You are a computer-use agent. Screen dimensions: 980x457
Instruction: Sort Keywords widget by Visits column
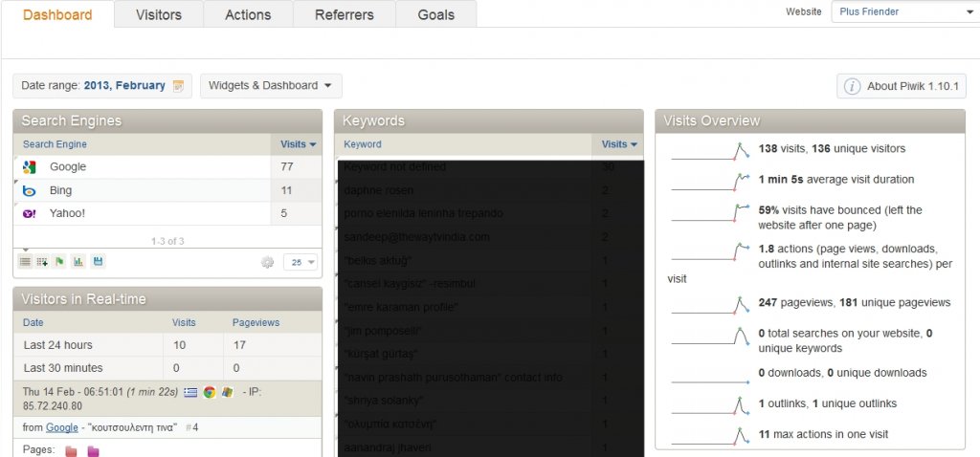[x=619, y=144]
